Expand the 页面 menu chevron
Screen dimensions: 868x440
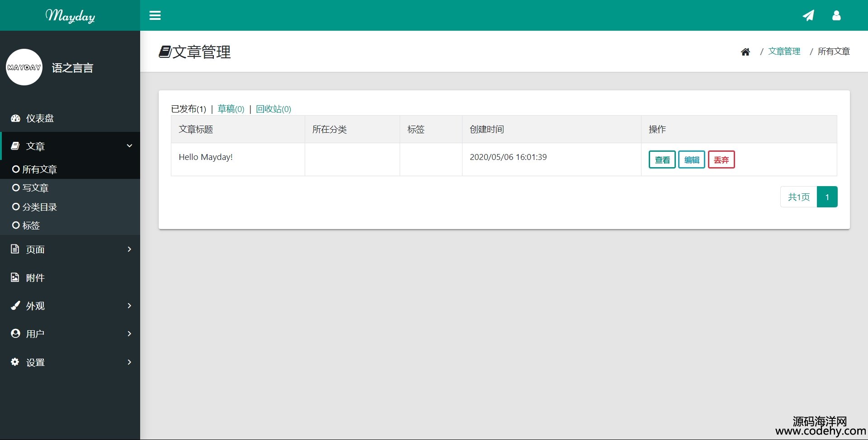click(129, 249)
